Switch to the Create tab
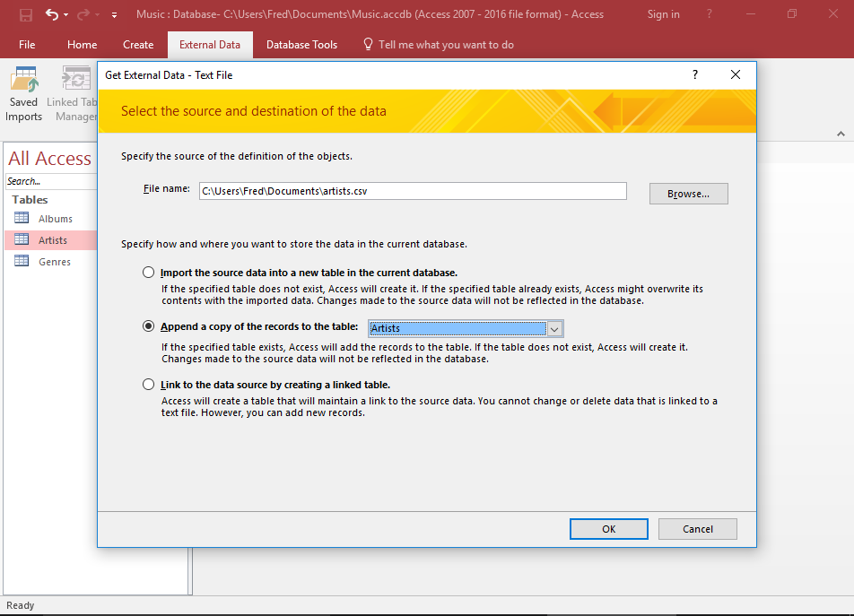The width and height of the screenshot is (854, 616). click(138, 45)
